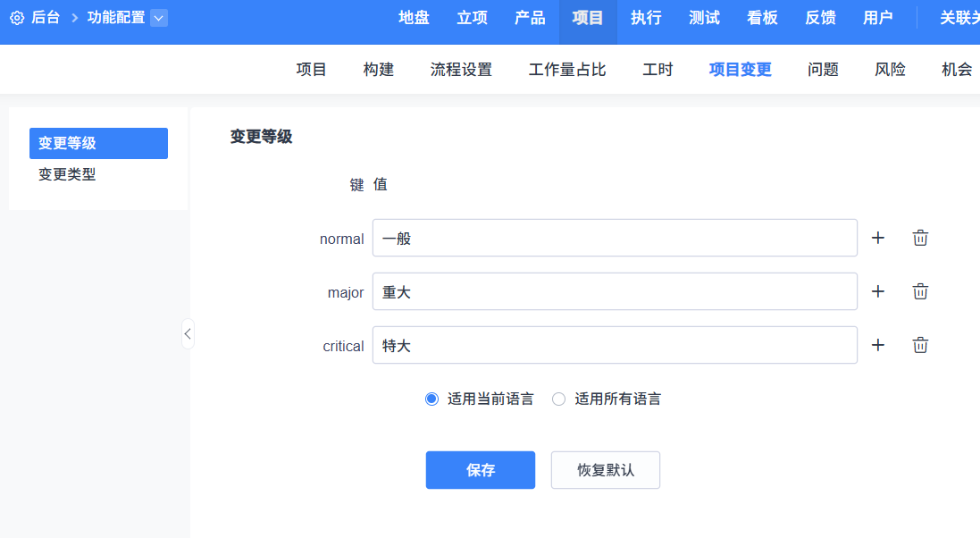Collapse the left sidebar with arrow handle
This screenshot has height=538, width=980.
tap(187, 333)
